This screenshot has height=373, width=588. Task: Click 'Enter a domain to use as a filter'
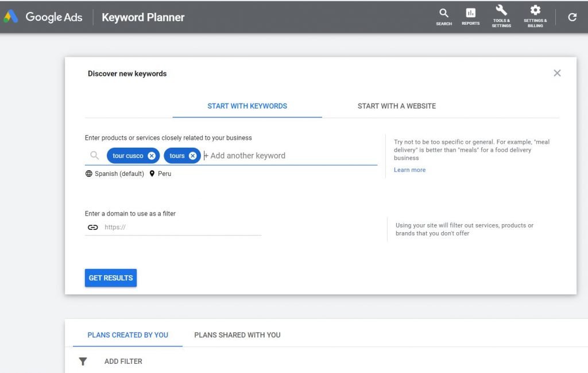point(130,214)
